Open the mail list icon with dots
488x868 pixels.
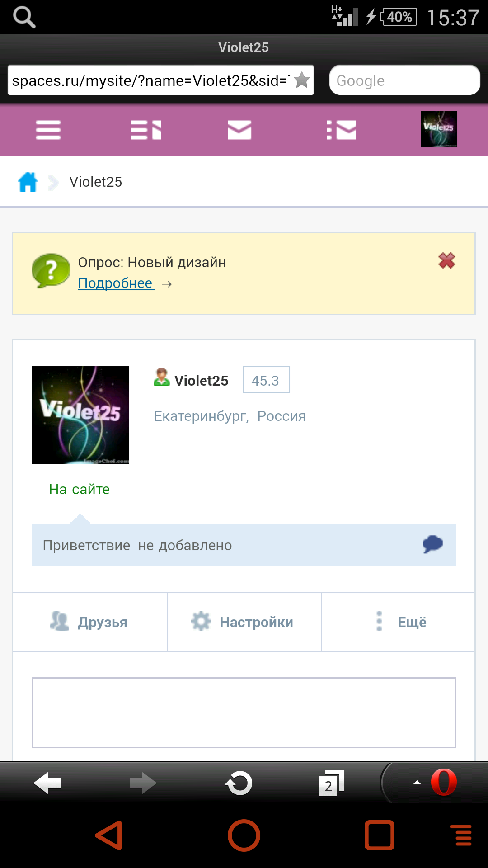tap(341, 130)
